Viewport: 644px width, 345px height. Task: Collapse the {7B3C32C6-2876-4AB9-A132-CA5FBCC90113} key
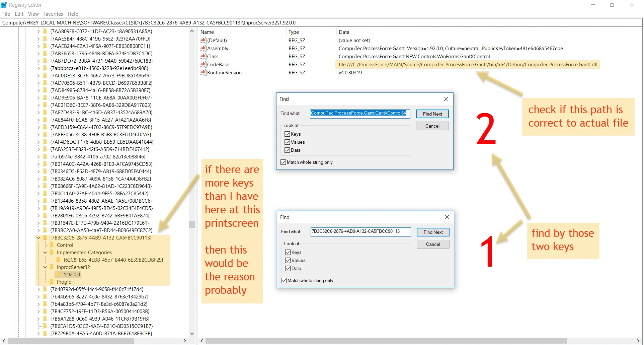click(x=38, y=237)
